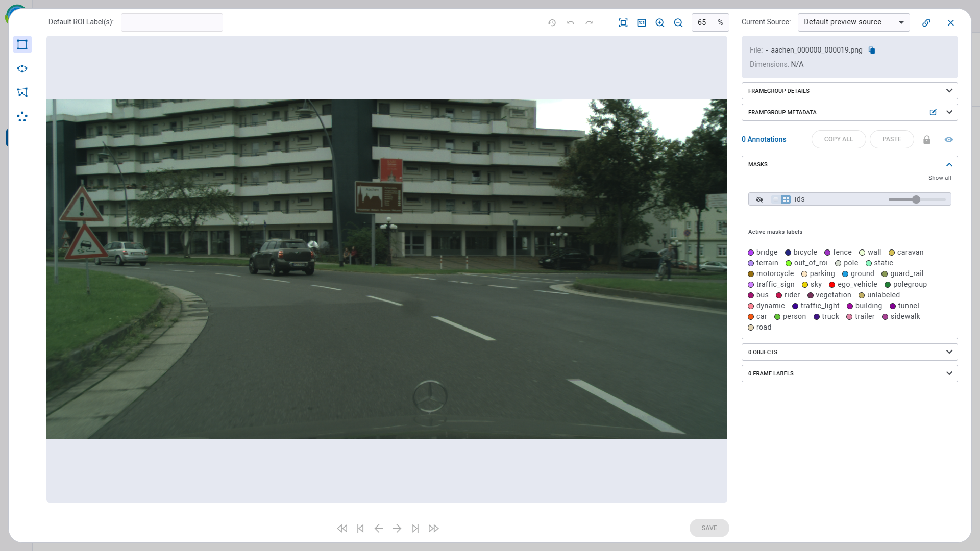
Task: Toggle mask visibility for ids layer
Action: pyautogui.click(x=759, y=199)
